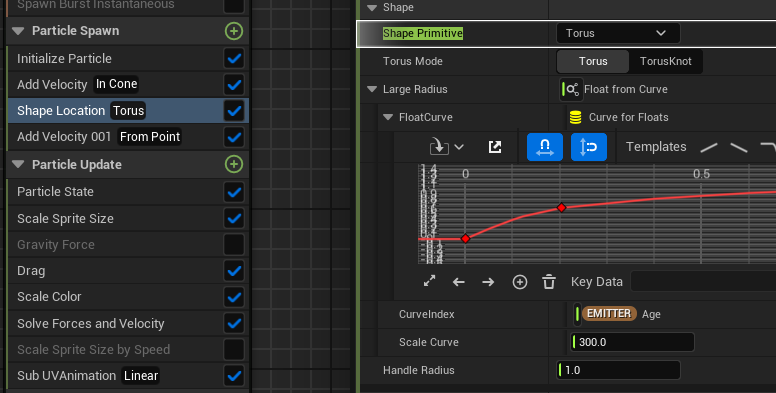The image size is (776, 393).
Task: Disable Add Velocity 001 From Point
Action: tap(234, 137)
